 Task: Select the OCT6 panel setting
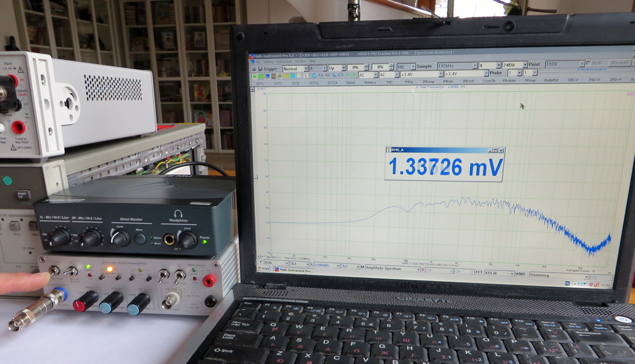point(296,84)
